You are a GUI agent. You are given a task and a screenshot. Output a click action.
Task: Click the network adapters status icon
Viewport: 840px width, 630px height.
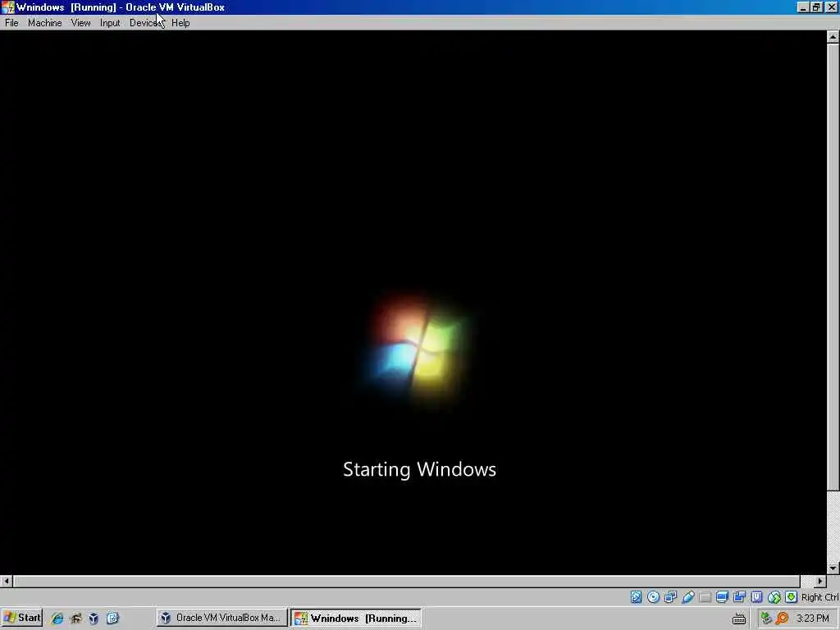point(670,597)
